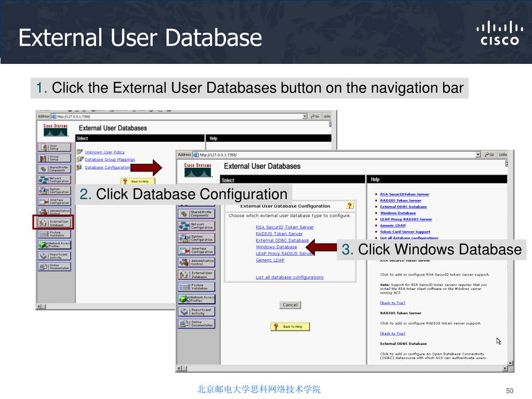Image resolution: width=532 pixels, height=399 pixels.
Task: Choose External ODBC Database in Select pane
Action: point(282,240)
